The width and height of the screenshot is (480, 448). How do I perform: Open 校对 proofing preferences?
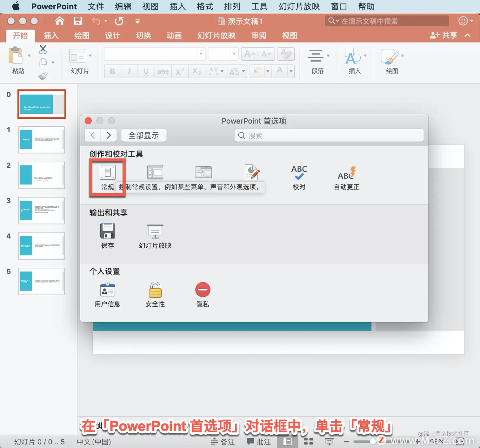coord(299,178)
